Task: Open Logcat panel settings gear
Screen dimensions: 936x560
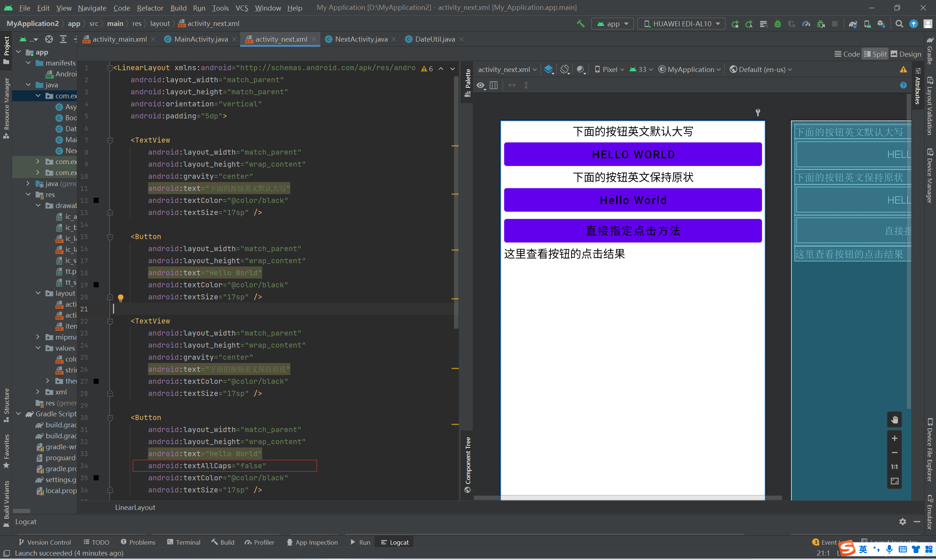Action: point(903,522)
